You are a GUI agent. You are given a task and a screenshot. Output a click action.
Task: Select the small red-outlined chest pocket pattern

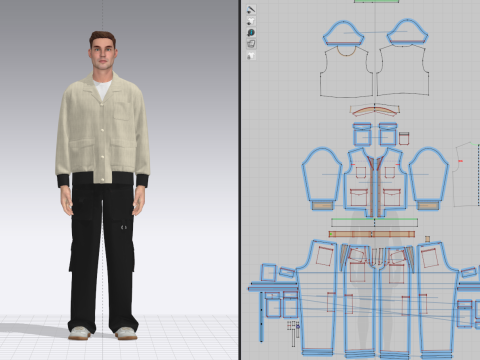click(404, 138)
